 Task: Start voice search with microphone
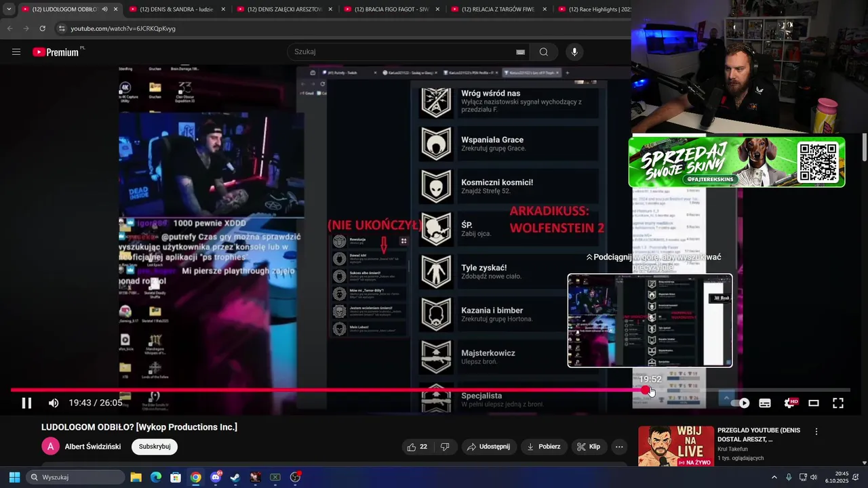[574, 52]
